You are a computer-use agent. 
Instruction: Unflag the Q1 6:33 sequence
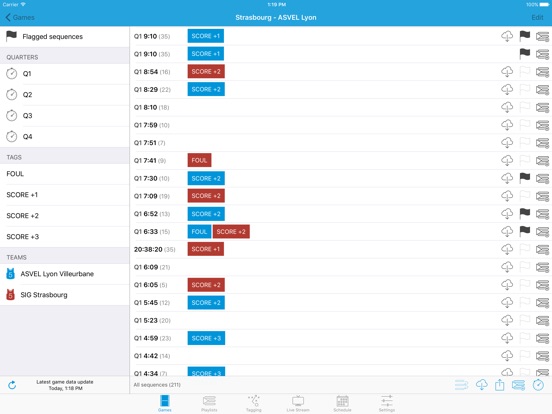click(525, 231)
